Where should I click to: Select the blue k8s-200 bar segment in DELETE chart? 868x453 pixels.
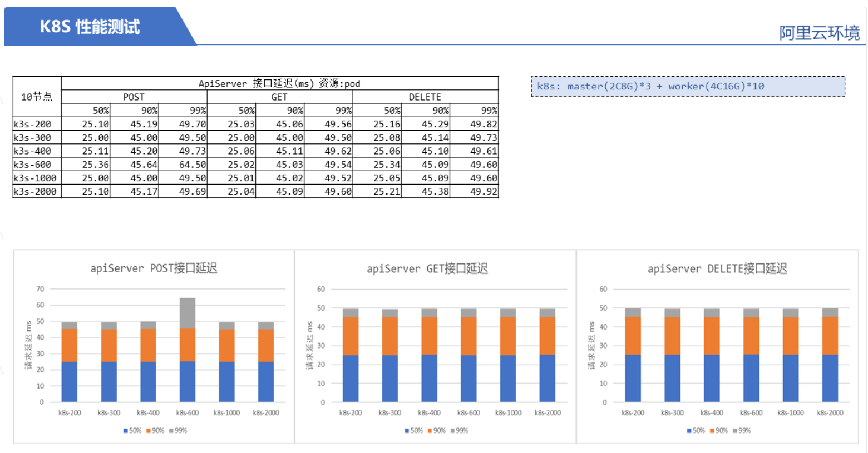[633, 378]
